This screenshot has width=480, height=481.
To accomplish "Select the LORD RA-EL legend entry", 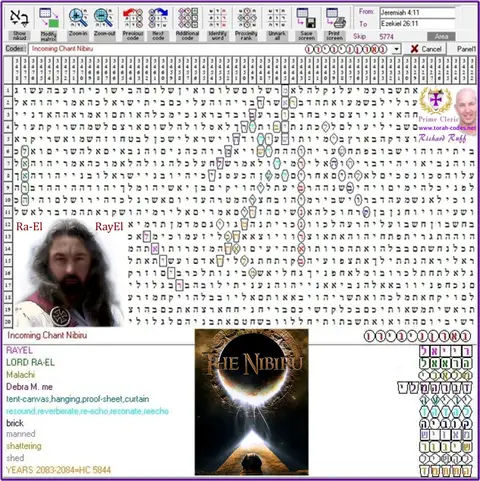I will point(30,362).
